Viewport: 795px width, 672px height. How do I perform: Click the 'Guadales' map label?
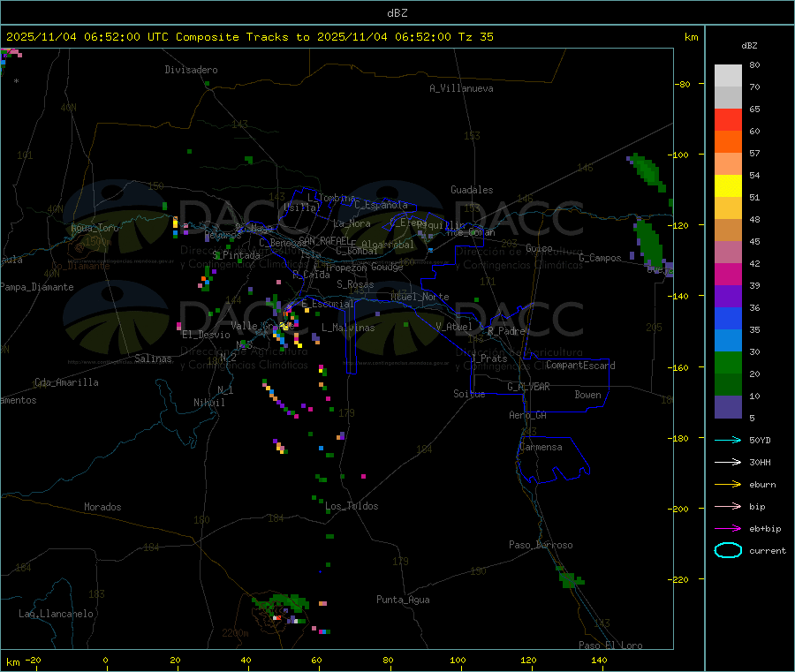pyautogui.click(x=472, y=190)
